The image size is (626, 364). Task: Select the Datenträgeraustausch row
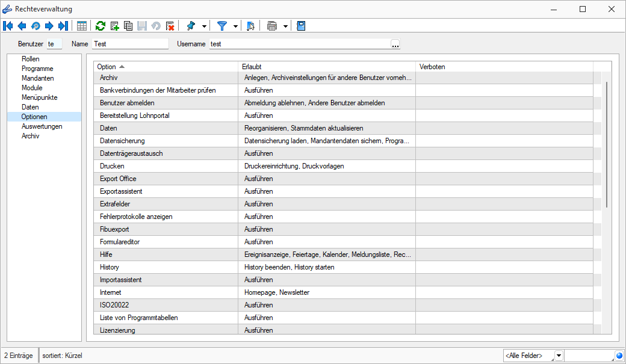[343, 153]
